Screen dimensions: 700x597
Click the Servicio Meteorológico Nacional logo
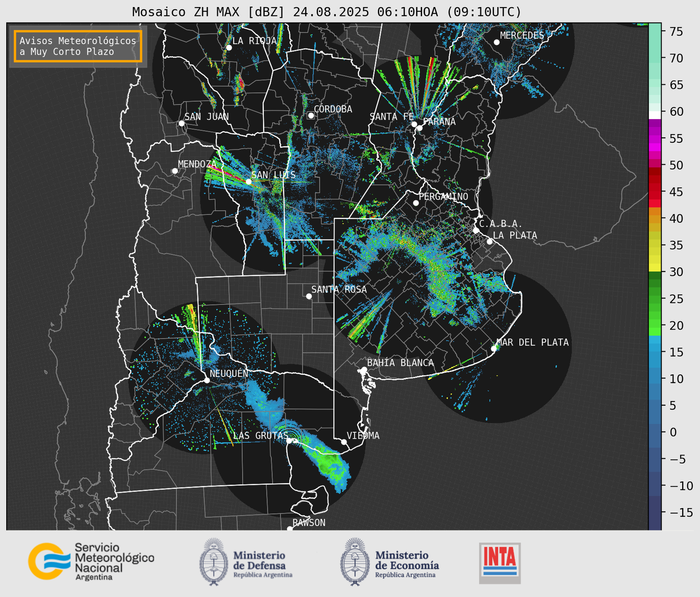91,561
